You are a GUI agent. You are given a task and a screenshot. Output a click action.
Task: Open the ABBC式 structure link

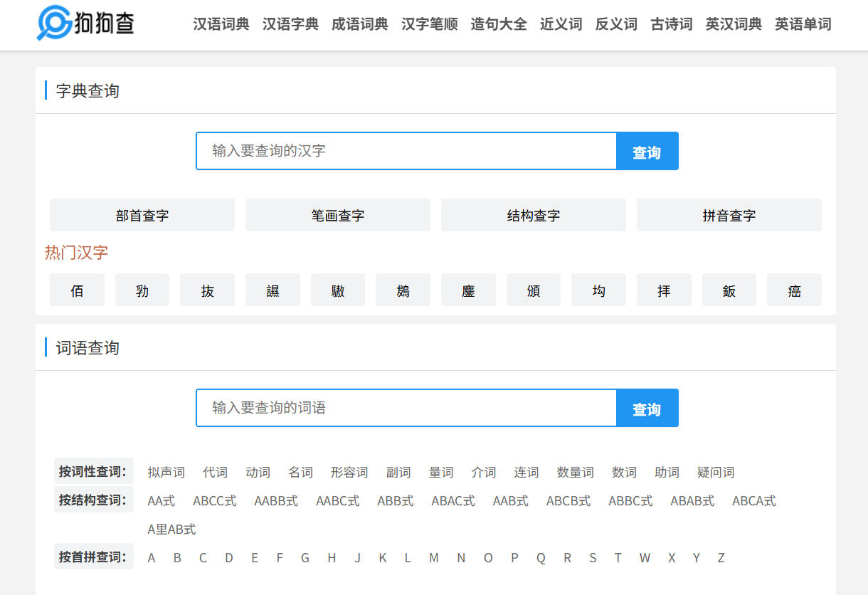pos(630,500)
